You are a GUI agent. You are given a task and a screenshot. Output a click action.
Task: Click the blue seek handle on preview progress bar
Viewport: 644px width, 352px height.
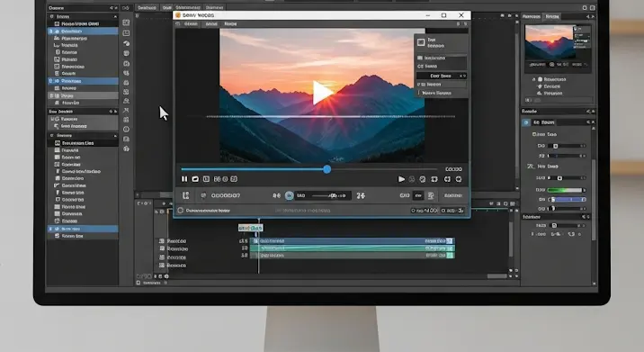[326, 169]
